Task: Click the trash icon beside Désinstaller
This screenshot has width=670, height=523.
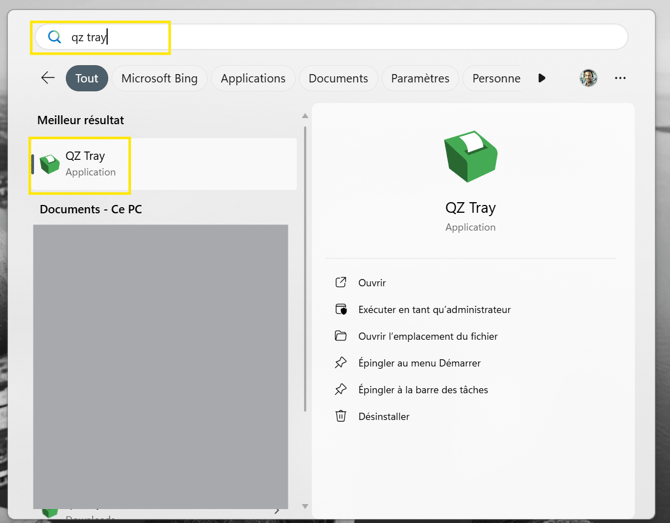Action: pyautogui.click(x=341, y=416)
